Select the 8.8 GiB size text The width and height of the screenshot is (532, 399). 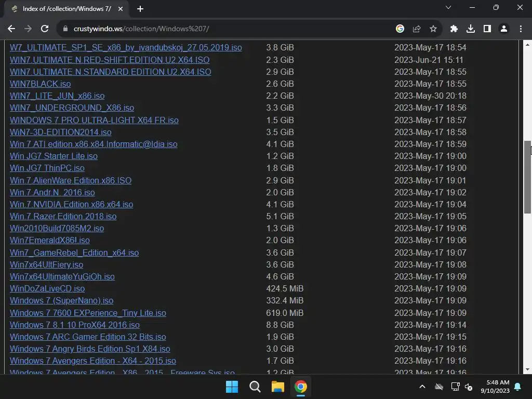(280, 325)
